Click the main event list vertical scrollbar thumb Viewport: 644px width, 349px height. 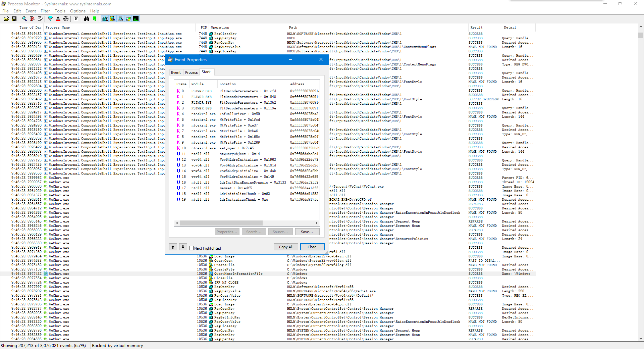pyautogui.click(x=641, y=35)
